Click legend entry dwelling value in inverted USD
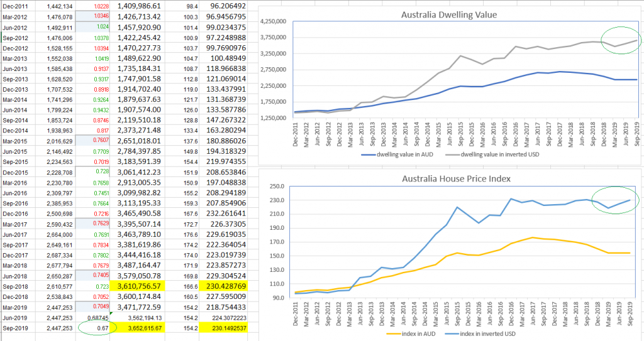The width and height of the screenshot is (644, 341). (x=492, y=154)
